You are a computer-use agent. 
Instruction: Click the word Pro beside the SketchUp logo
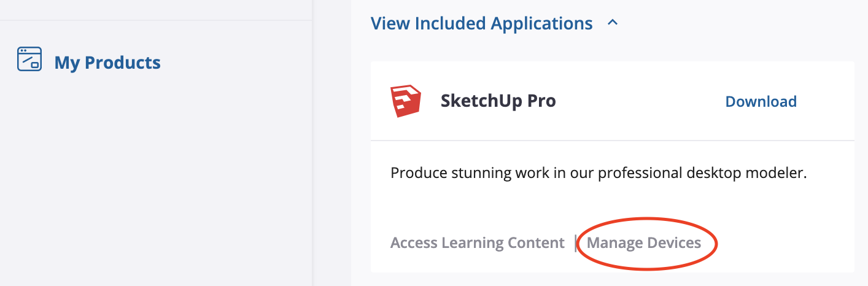point(540,101)
